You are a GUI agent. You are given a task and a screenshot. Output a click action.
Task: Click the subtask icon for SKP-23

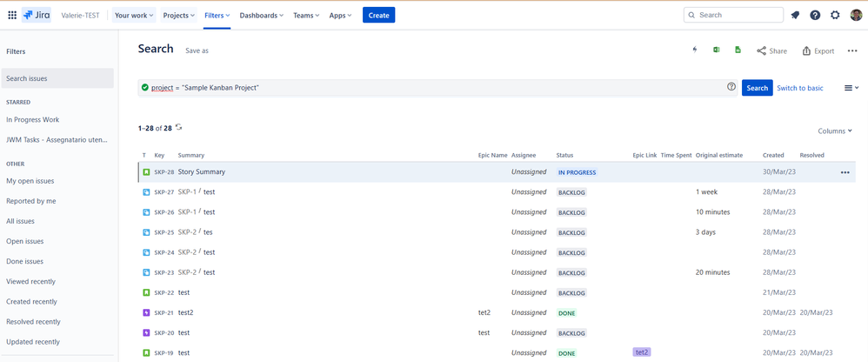[146, 272]
